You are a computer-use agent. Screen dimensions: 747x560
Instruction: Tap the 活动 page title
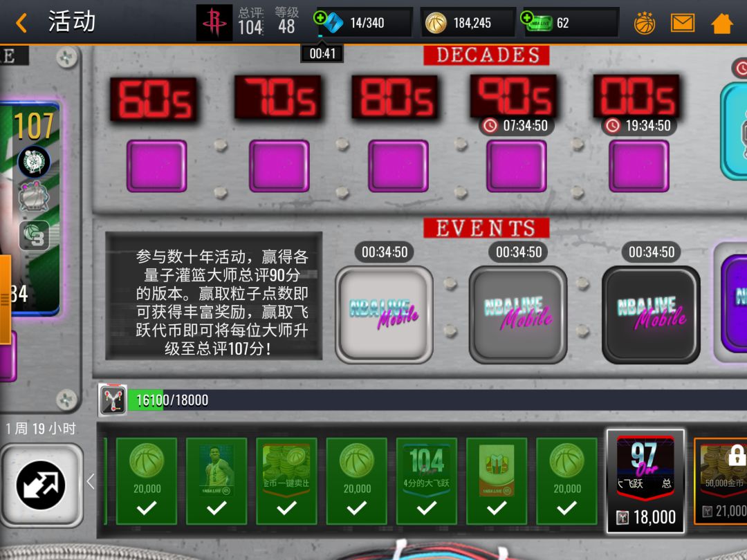click(72, 22)
